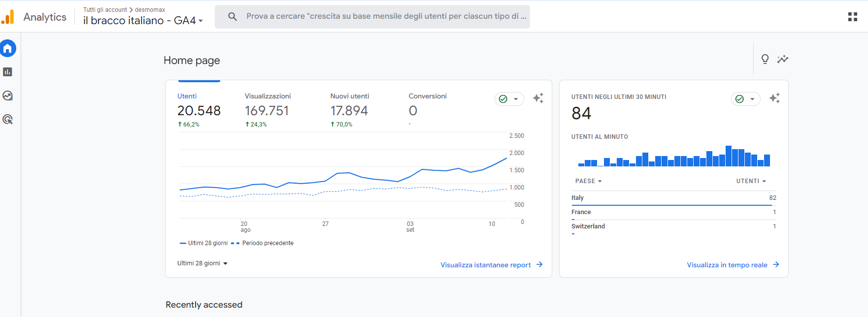The width and height of the screenshot is (868, 317).
Task: Click Visualizza in tempo reale link
Action: (x=733, y=265)
